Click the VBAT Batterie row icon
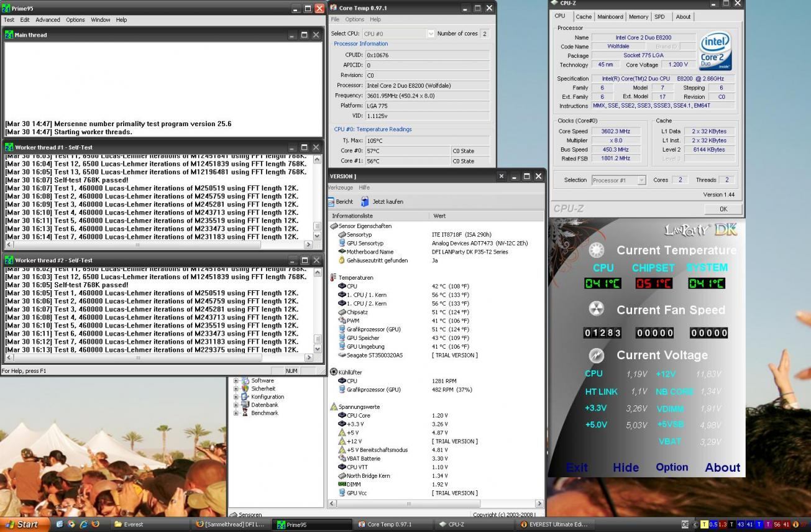Viewport: 811px width, 532px height. [x=342, y=458]
